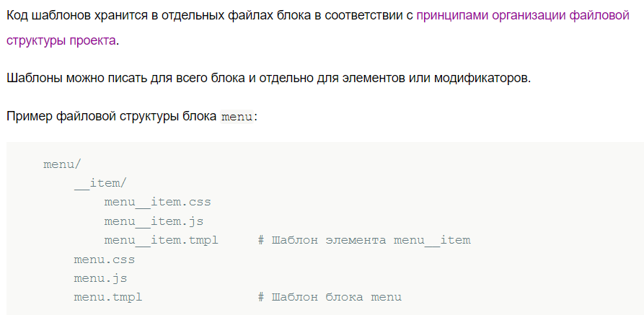
Task: Follow the "структуры проекта" link text
Action: point(61,41)
